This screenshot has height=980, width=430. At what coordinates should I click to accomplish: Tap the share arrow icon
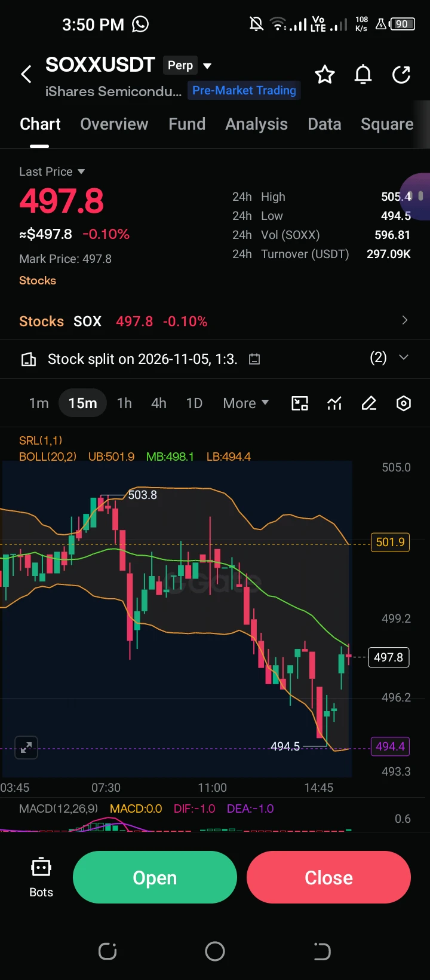(x=401, y=75)
